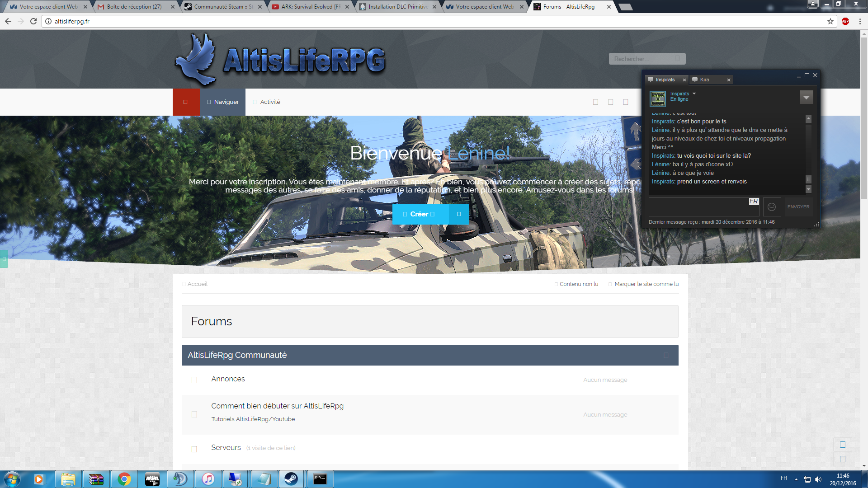Collapse the AltisLifeRpg Communauté category
This screenshot has height=488, width=868.
coord(665,355)
